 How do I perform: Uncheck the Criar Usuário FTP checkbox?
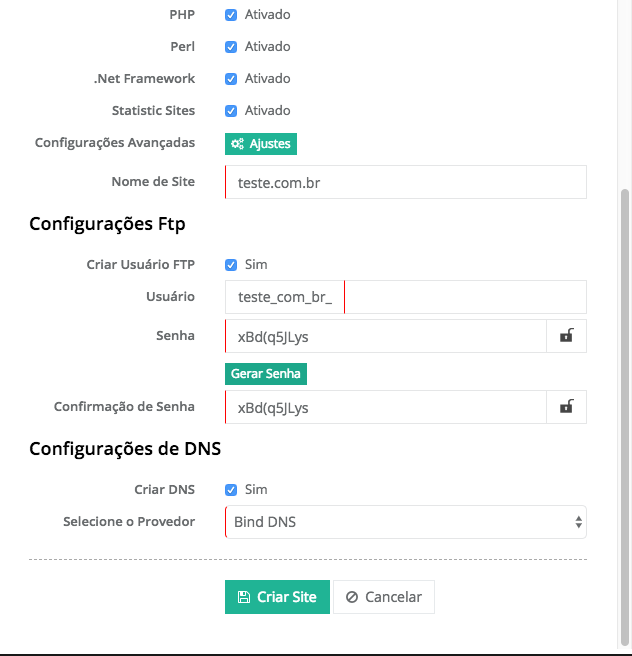[x=231, y=265]
